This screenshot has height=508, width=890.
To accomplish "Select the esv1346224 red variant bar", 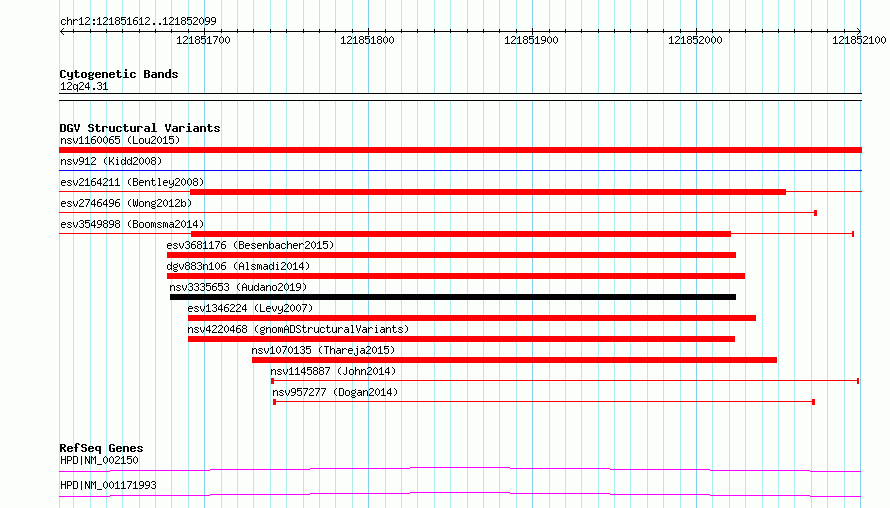I will tap(472, 318).
